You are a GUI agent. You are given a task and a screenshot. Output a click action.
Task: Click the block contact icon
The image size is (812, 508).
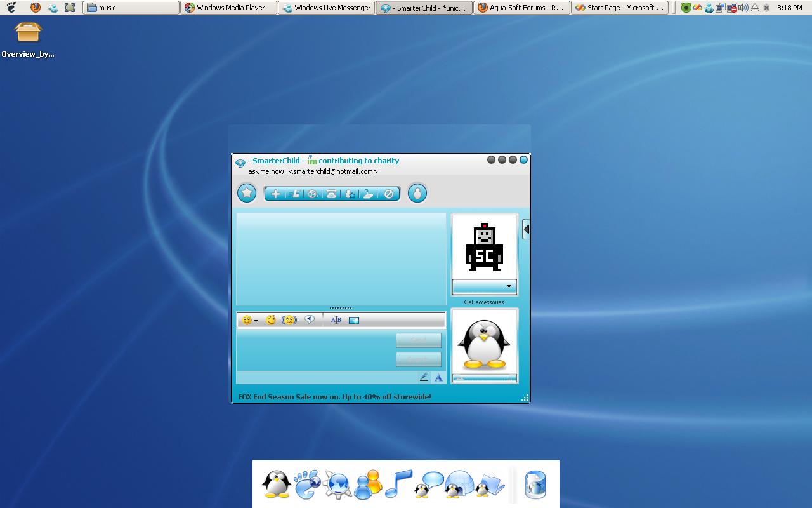point(389,194)
